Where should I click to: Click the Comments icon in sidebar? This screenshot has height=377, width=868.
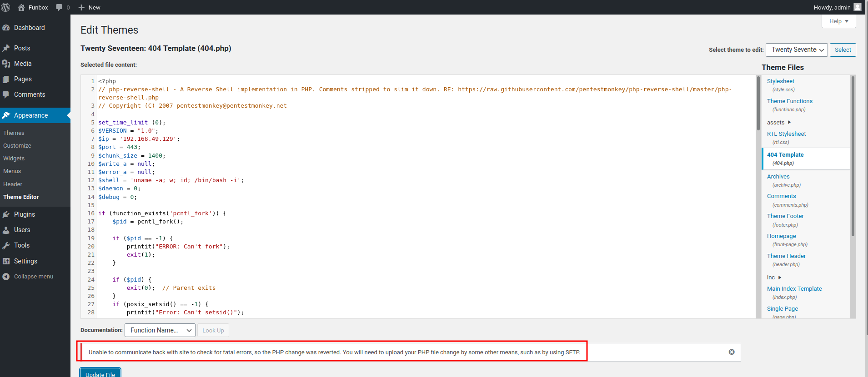(x=6, y=94)
